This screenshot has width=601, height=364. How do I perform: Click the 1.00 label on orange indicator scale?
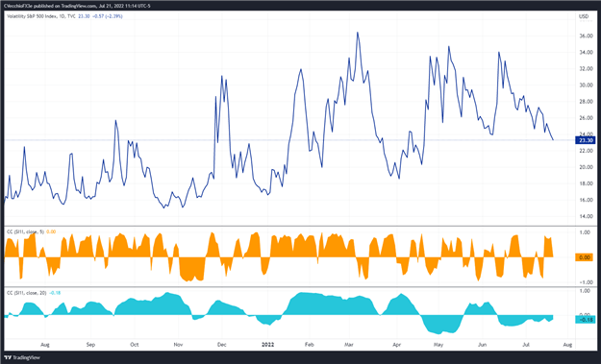[x=585, y=232]
